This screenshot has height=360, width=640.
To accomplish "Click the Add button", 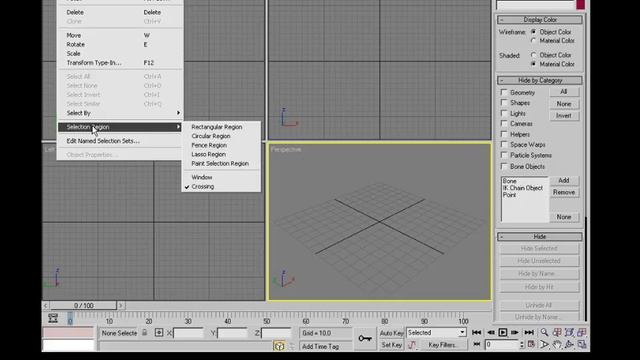I will pyautogui.click(x=564, y=180).
